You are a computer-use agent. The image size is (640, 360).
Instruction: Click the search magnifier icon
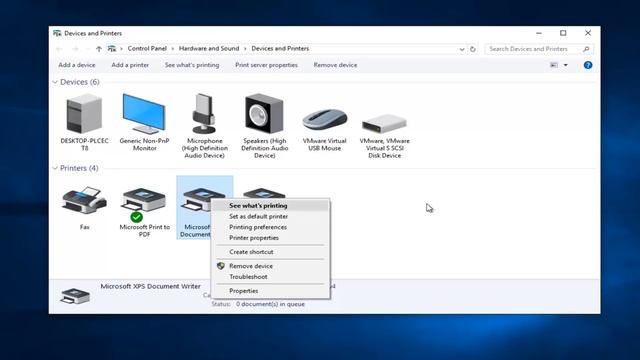coord(586,49)
